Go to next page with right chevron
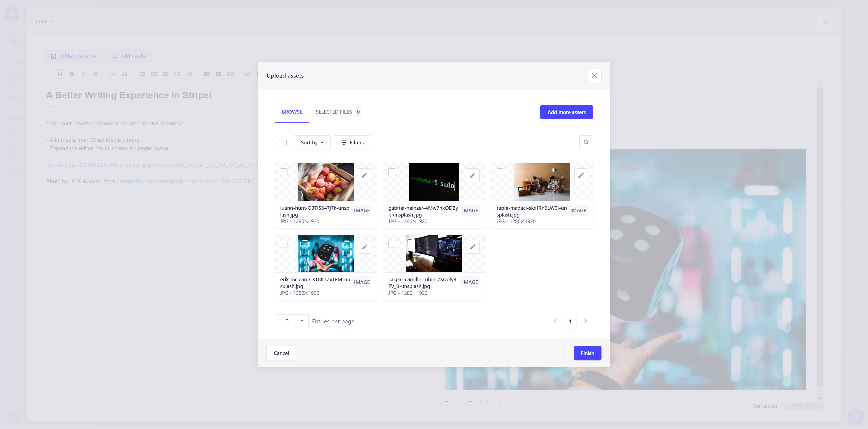This screenshot has height=429, width=868. click(x=585, y=321)
